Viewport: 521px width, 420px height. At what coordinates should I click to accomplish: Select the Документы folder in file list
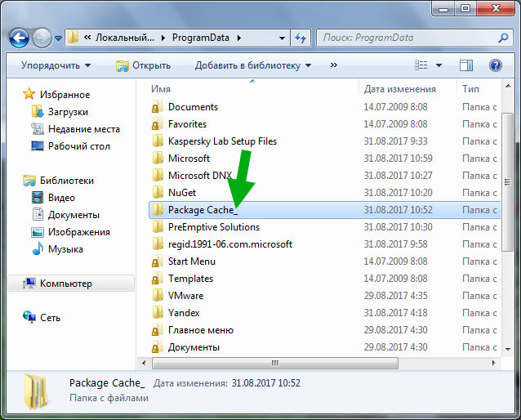(x=194, y=347)
